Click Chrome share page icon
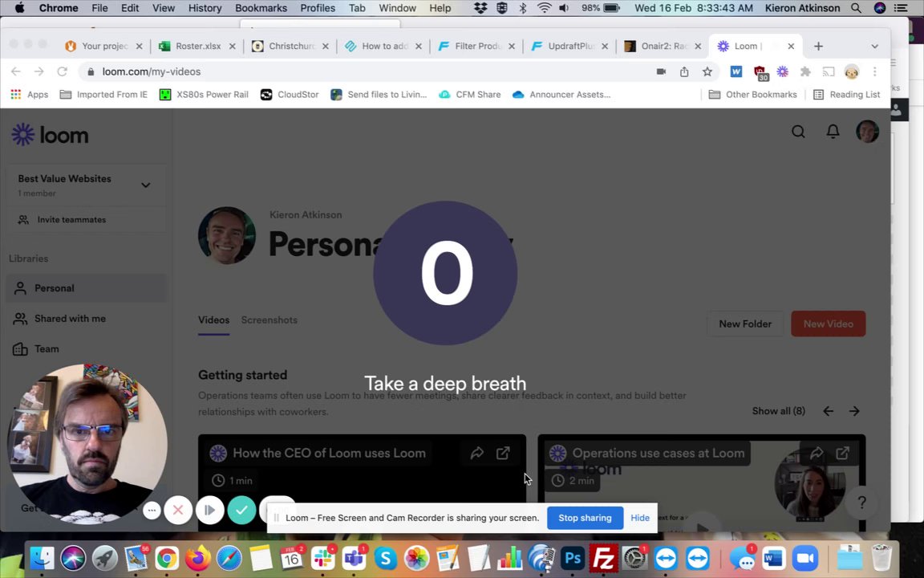Viewport: 924px width, 578px height. pyautogui.click(x=684, y=71)
